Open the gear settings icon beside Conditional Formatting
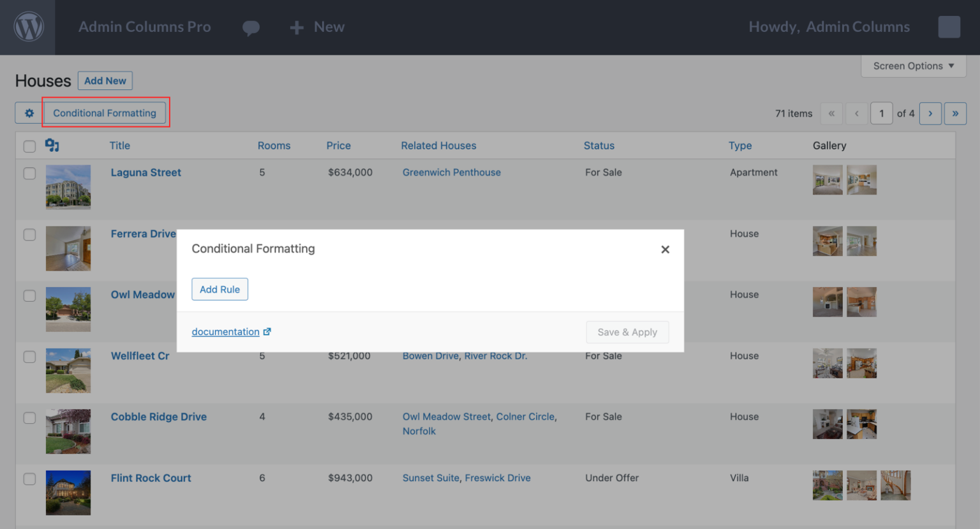This screenshot has width=980, height=529. (x=29, y=113)
